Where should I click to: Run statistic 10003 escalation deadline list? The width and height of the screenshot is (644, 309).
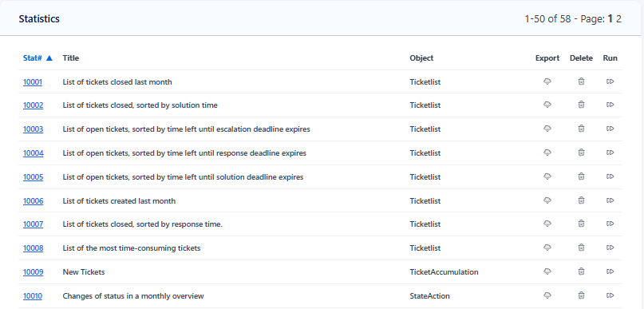610,129
